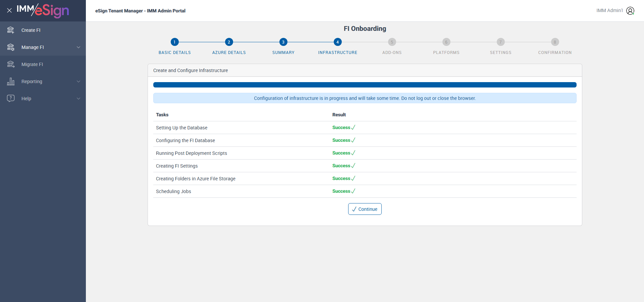644x302 pixels.
Task: Click Running Post Deployment Scripts task
Action: click(192, 153)
